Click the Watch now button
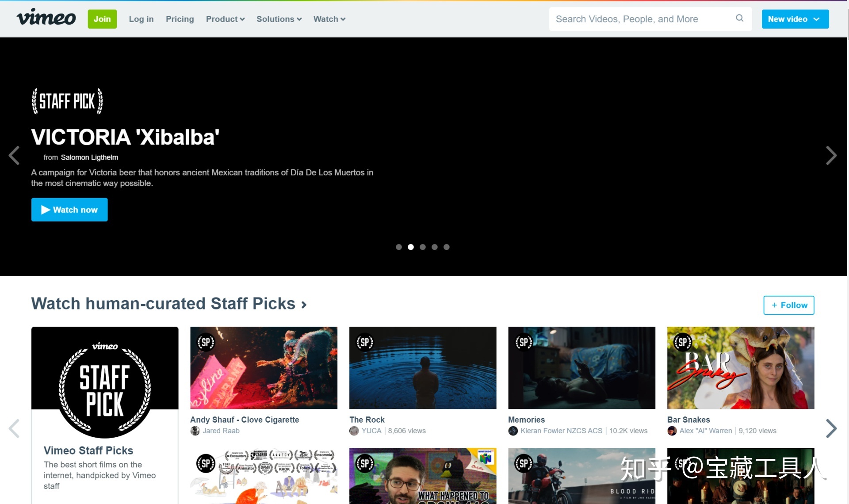Image resolution: width=849 pixels, height=504 pixels. point(69,210)
